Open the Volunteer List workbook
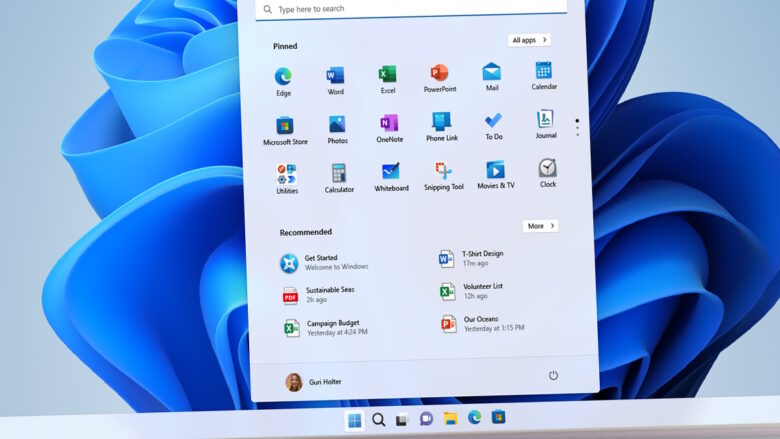780x439 pixels. tap(472, 291)
